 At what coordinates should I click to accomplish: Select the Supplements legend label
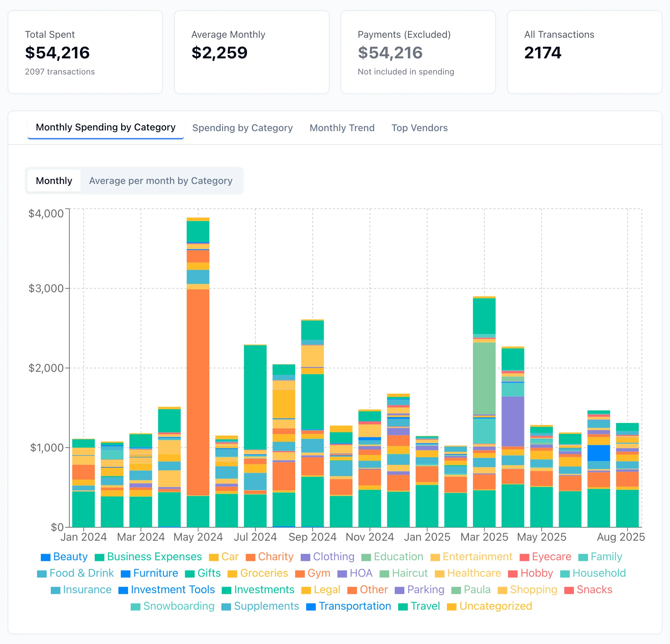[266, 606]
